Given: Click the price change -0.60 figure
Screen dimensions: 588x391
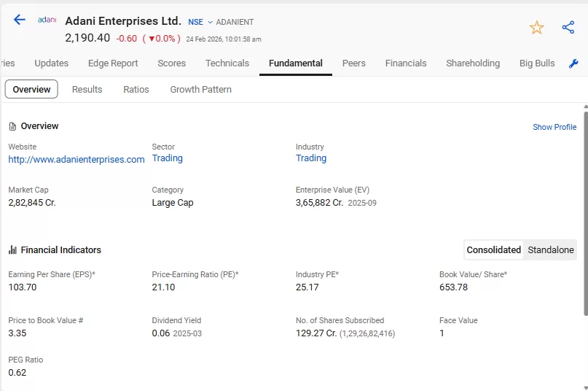Looking at the screenshot, I should pos(126,39).
